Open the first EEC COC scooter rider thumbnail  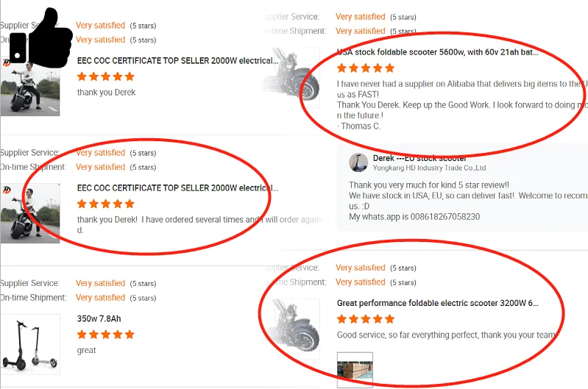pos(30,87)
